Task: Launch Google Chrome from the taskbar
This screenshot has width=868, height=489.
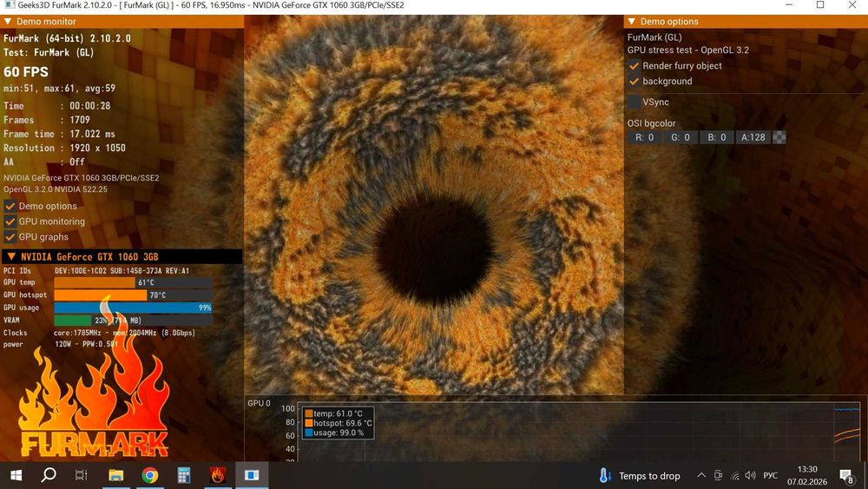Action: (x=149, y=475)
